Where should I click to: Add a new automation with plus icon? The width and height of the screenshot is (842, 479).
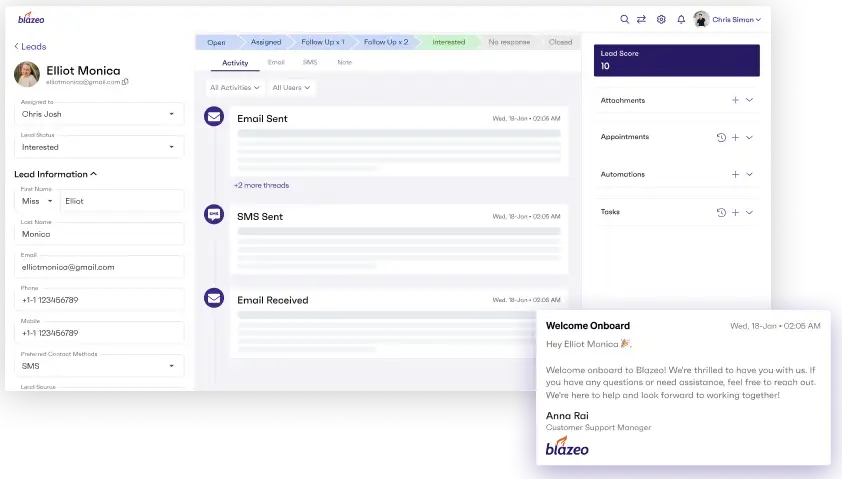pos(735,174)
